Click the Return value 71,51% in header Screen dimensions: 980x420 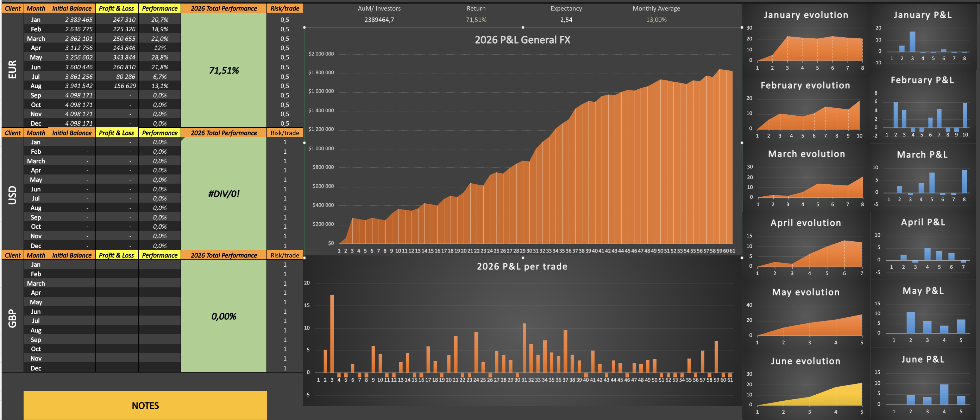pyautogui.click(x=476, y=19)
